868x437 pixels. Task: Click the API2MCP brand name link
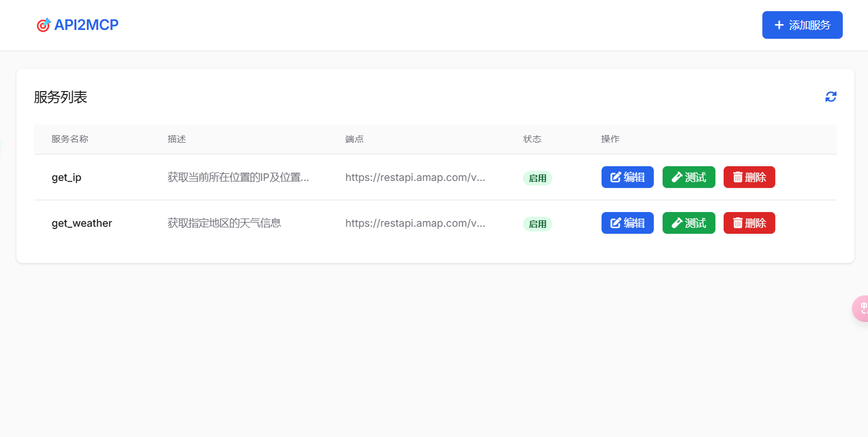coord(86,25)
